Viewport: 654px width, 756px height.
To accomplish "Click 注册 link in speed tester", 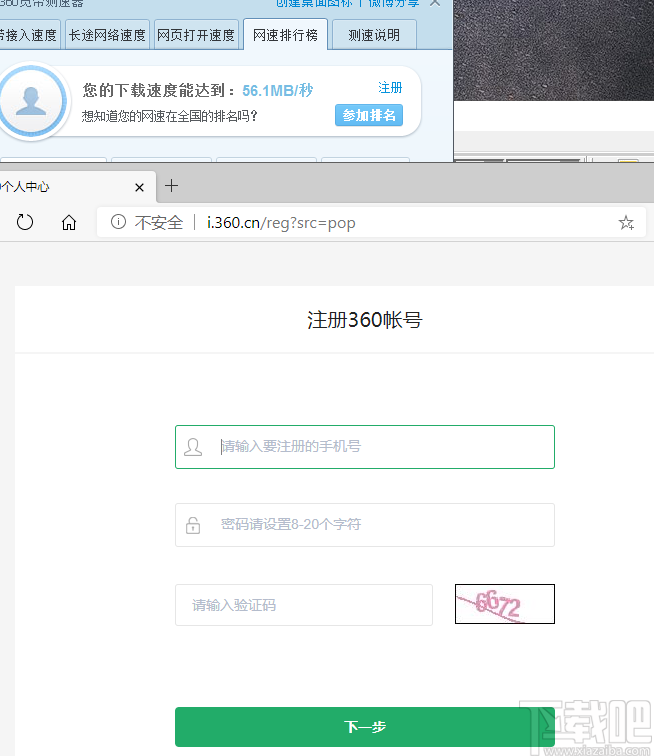I will pyautogui.click(x=390, y=88).
